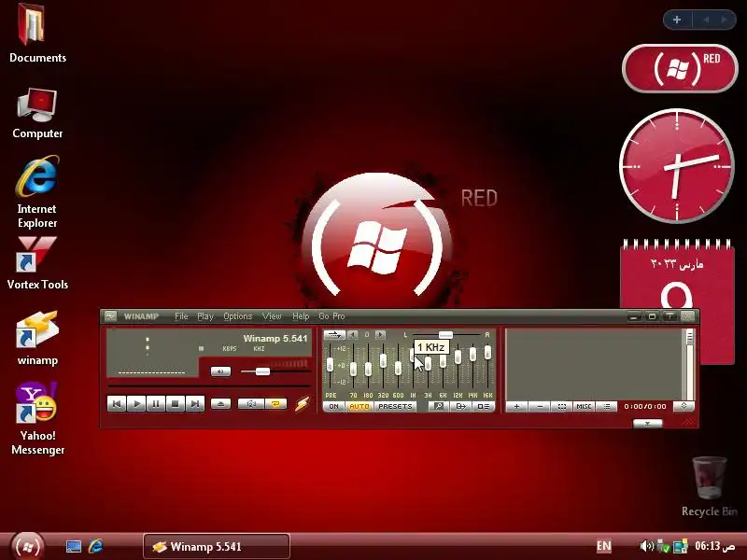Open the Winamp Help menu
Screen dimensions: 747x560
click(x=301, y=316)
